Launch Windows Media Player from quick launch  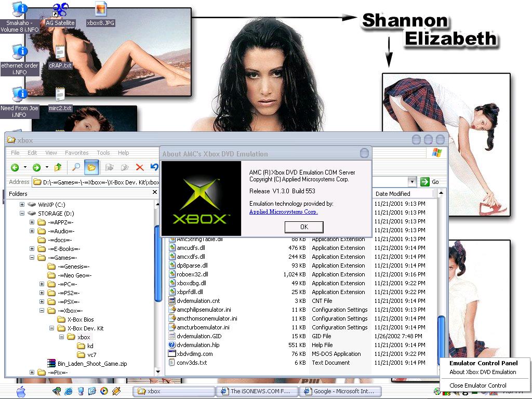(104, 391)
